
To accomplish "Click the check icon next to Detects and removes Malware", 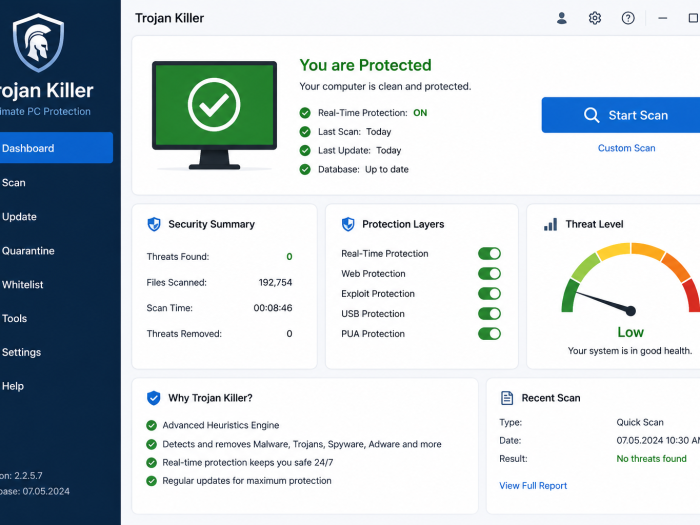I will (152, 444).
